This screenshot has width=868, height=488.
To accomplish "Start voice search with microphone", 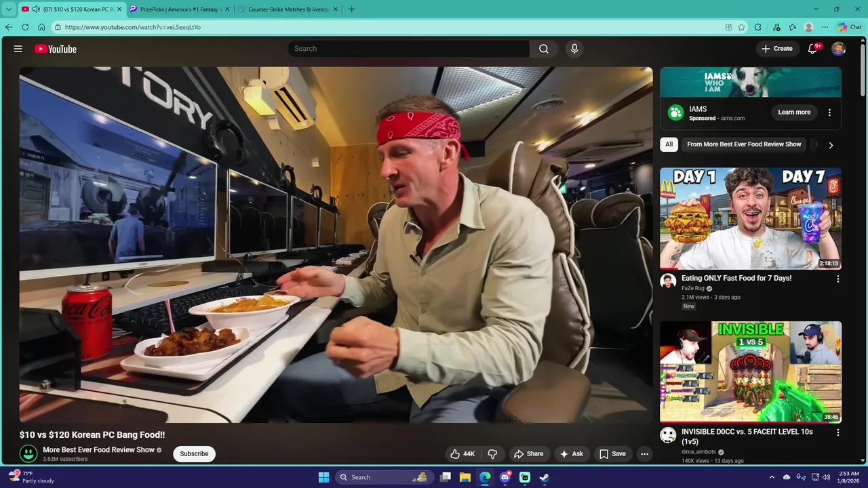I will click(x=574, y=49).
